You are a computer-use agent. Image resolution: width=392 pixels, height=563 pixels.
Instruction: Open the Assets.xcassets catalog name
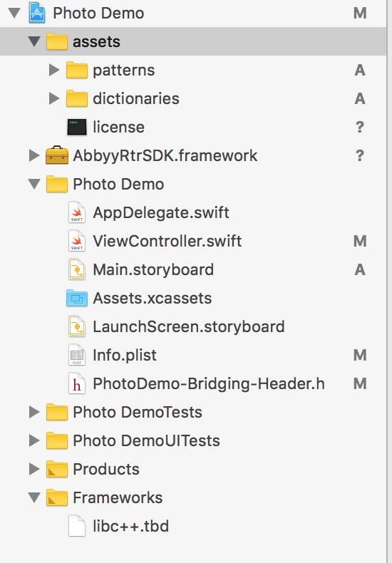click(x=153, y=298)
